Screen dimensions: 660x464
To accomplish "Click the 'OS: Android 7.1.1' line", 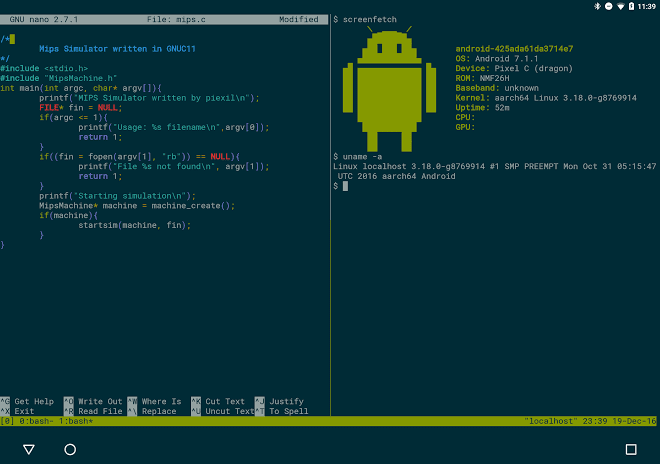I will coord(497,59).
